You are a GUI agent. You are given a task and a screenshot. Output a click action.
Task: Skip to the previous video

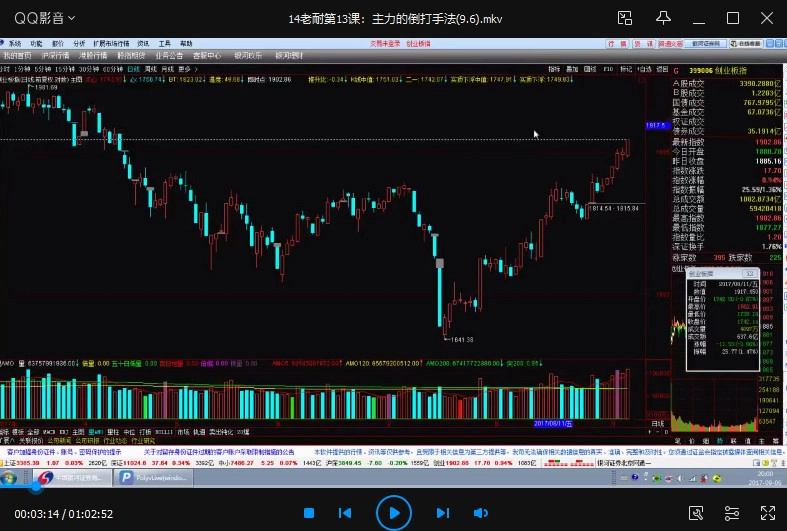[345, 513]
